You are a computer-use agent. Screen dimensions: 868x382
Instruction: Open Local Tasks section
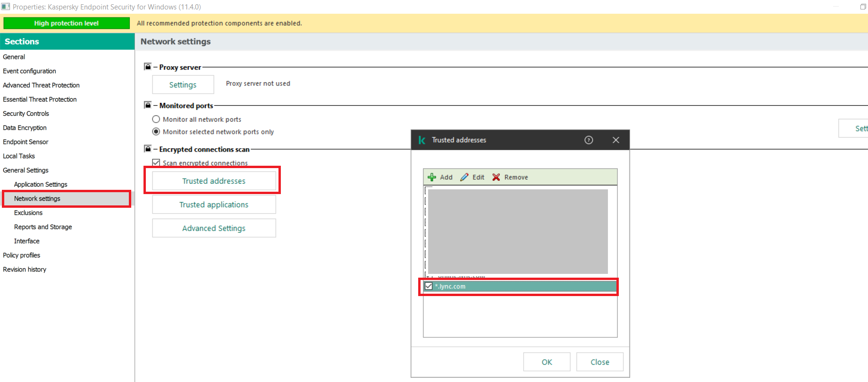(x=19, y=156)
